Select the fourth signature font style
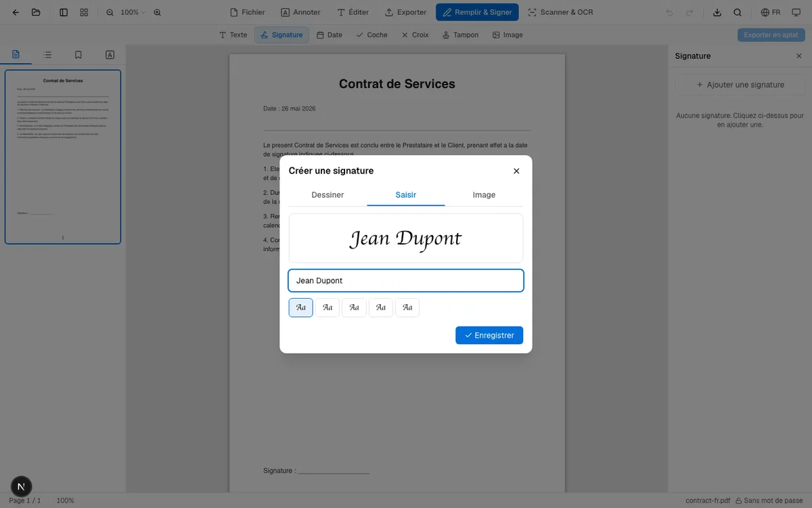Viewport: 812px width, 508px height. point(381,308)
